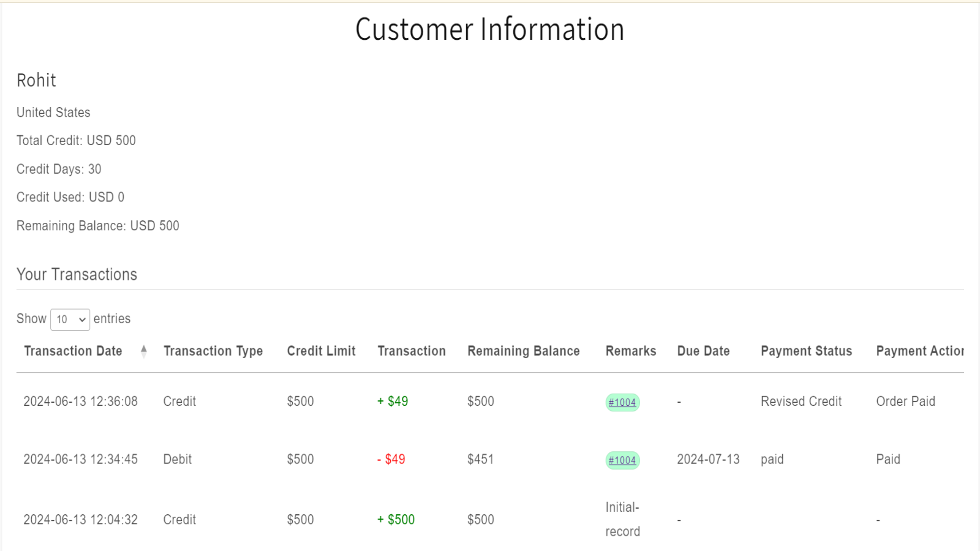Click the Order Paid action

(x=906, y=402)
